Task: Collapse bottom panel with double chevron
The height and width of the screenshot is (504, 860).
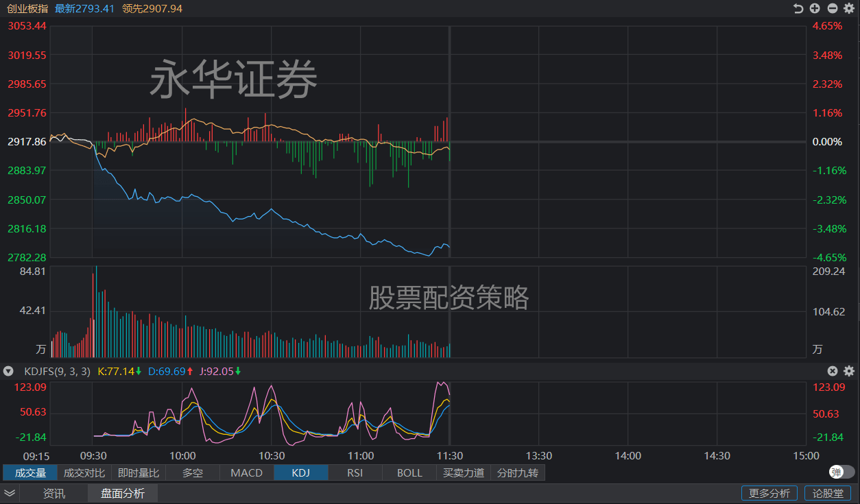Action: coord(10,493)
